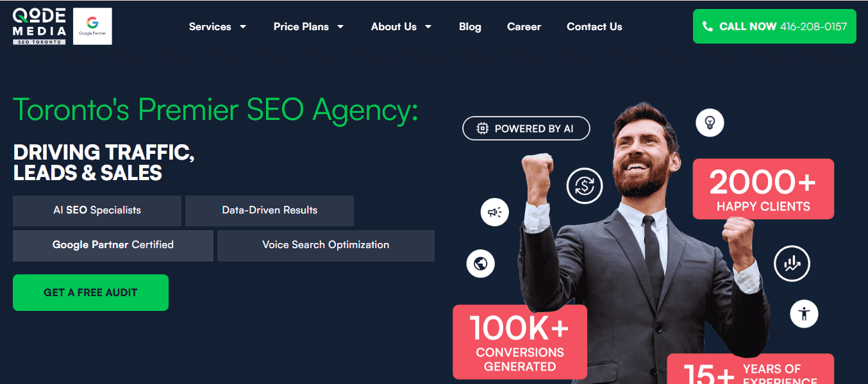Click the globe icon circle
The height and width of the screenshot is (384, 868).
pos(481,263)
